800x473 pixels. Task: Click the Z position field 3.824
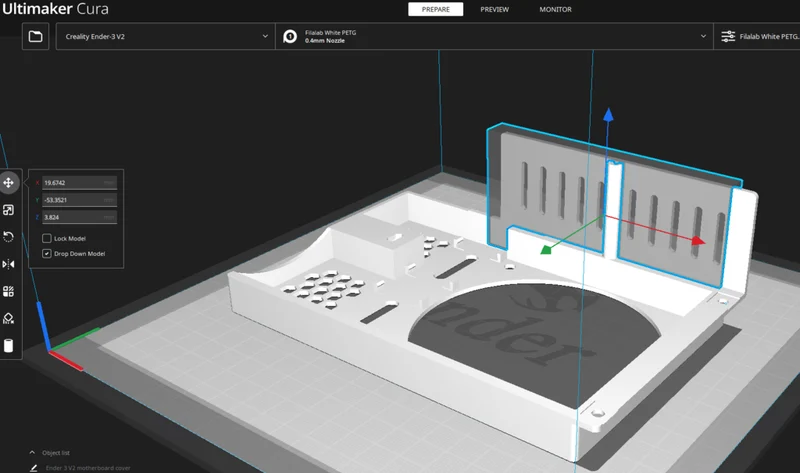click(x=79, y=217)
